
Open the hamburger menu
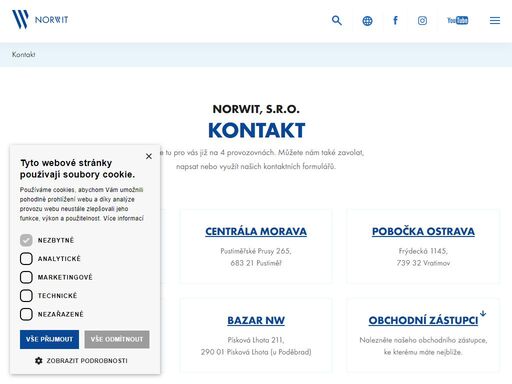495,21
